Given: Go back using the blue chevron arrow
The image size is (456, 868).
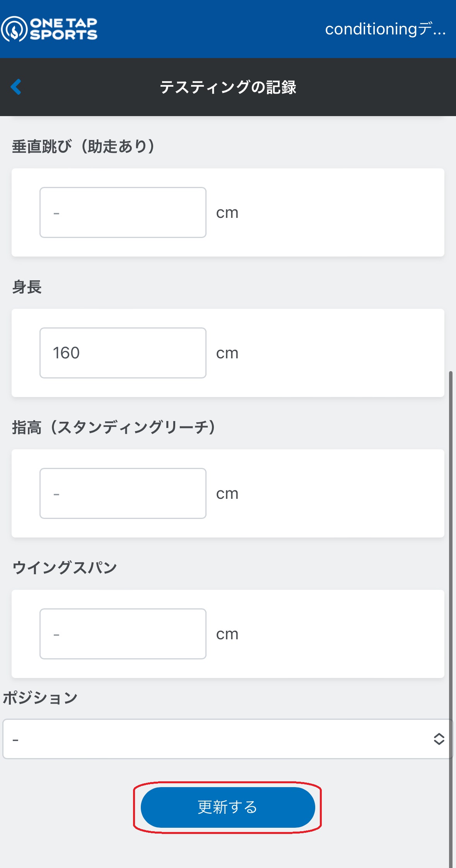Looking at the screenshot, I should click(x=16, y=87).
